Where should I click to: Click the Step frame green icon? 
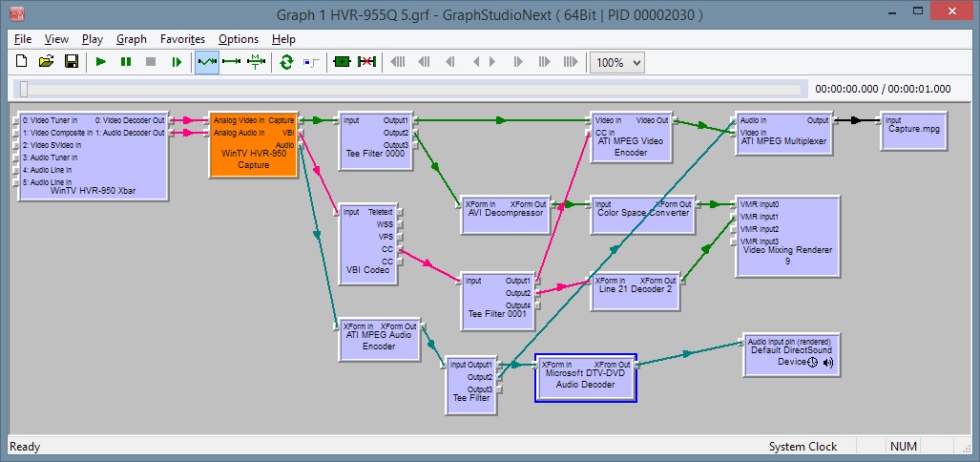click(x=177, y=62)
